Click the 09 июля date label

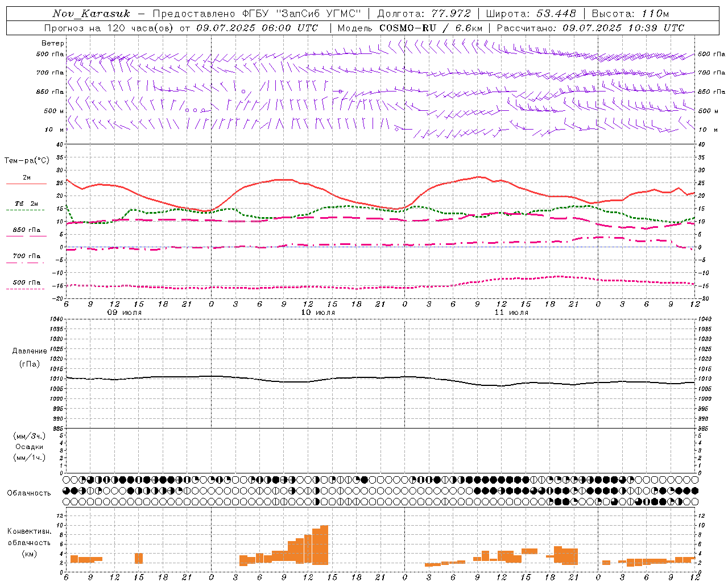(x=125, y=313)
